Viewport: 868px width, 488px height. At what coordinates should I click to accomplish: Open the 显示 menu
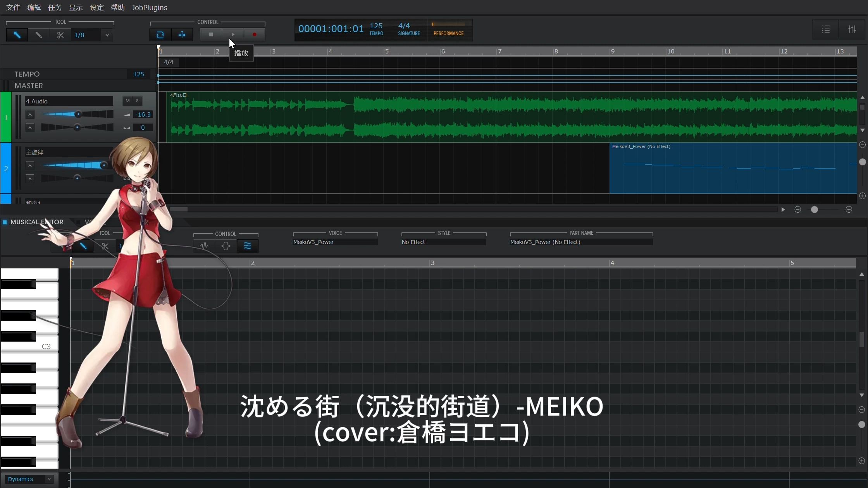[x=76, y=7]
